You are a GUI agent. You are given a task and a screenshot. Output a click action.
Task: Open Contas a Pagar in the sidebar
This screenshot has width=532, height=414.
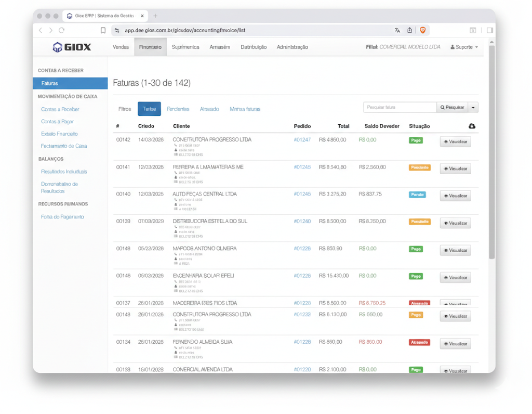(x=57, y=122)
